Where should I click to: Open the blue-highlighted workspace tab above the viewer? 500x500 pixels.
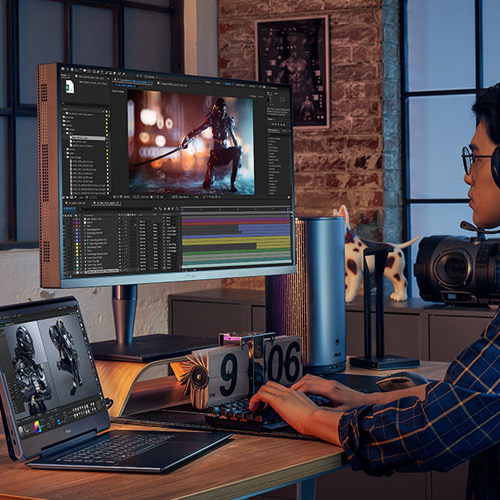(x=228, y=84)
